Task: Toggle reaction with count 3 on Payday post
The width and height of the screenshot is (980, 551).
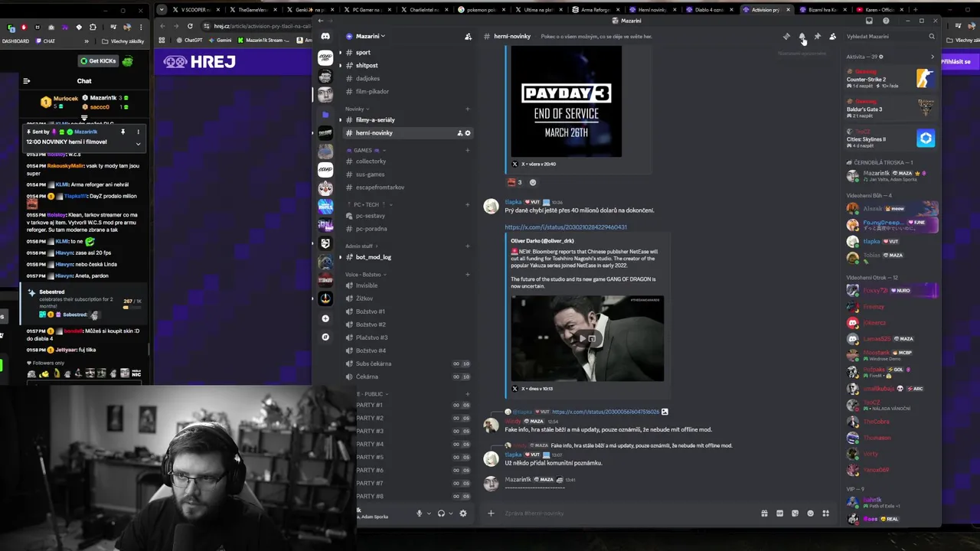Action: (x=514, y=182)
